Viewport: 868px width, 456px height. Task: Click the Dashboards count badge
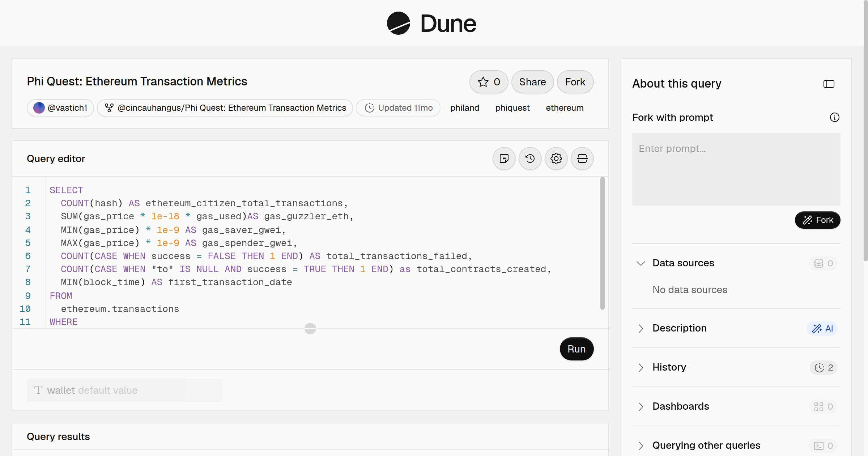pos(824,407)
